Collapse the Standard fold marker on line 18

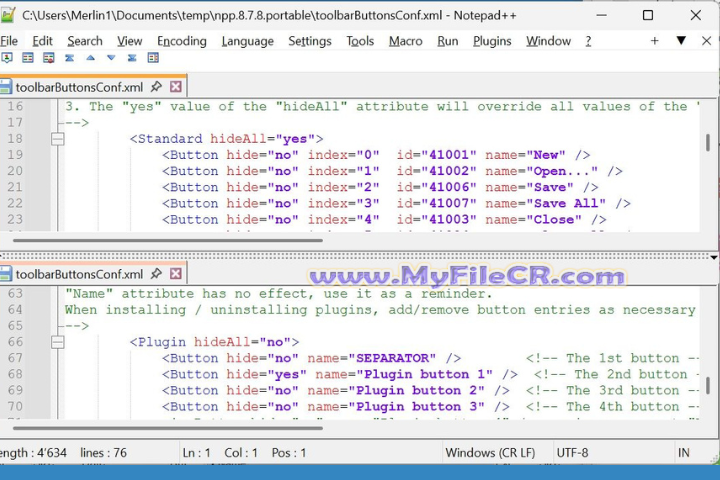(57, 139)
